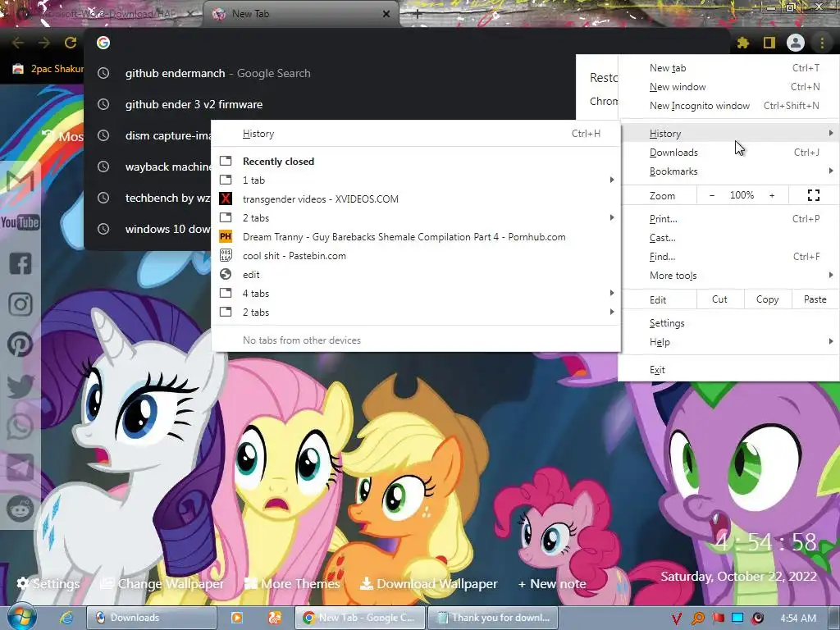840x630 pixels.
Task: Open WhatsApp from the left sidebar
Action: (x=21, y=427)
